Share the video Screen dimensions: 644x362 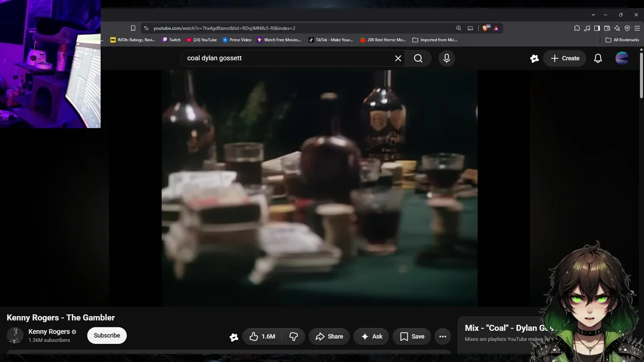pos(329,336)
